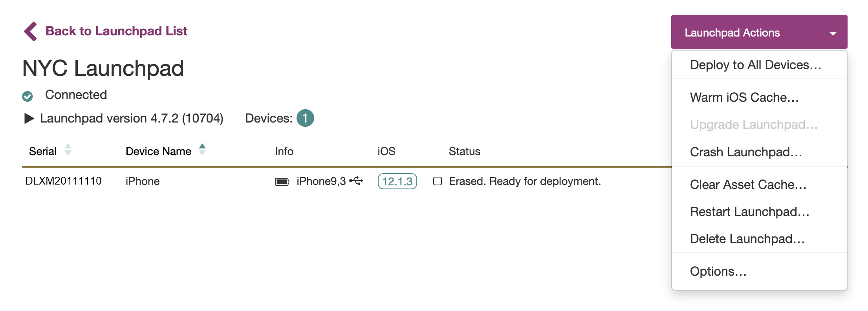The image size is (868, 311).
Task: Click the Launchpad Actions caret arrow
Action: (833, 34)
